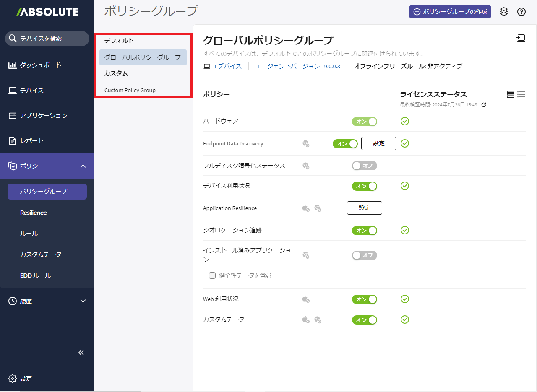Image resolution: width=537 pixels, height=392 pixels.
Task: Click the unsupported-platform icon beside Endpoint Data Discovery
Action: point(306,143)
